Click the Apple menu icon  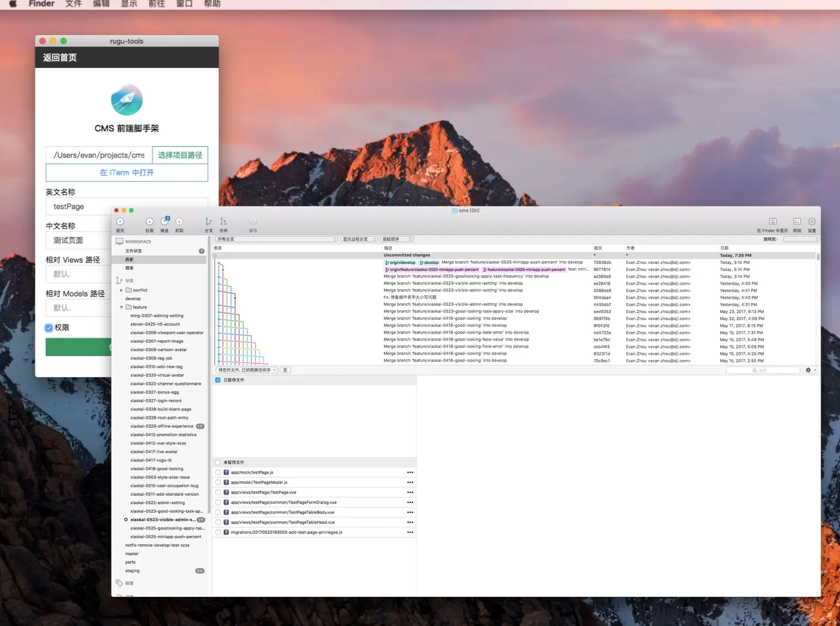pos(13,4)
